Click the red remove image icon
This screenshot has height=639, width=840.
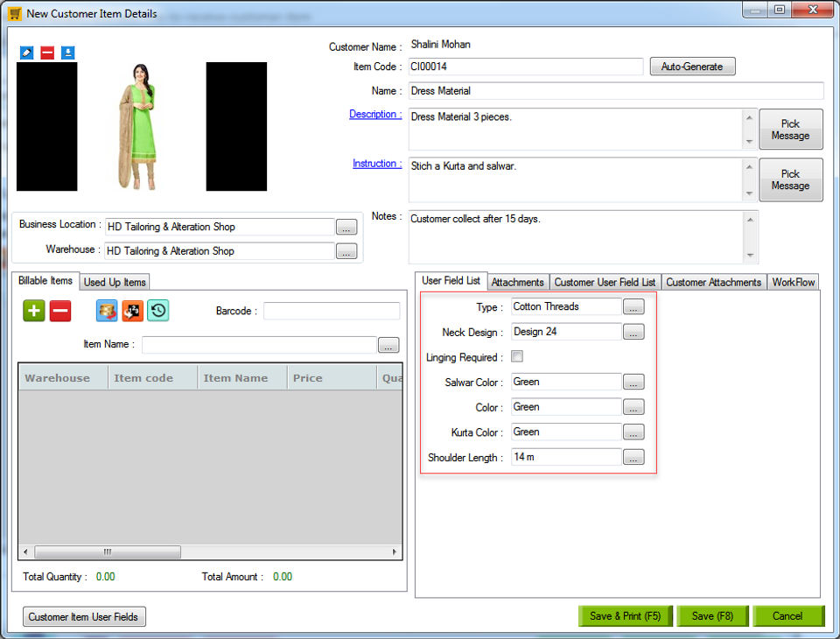pos(47,53)
